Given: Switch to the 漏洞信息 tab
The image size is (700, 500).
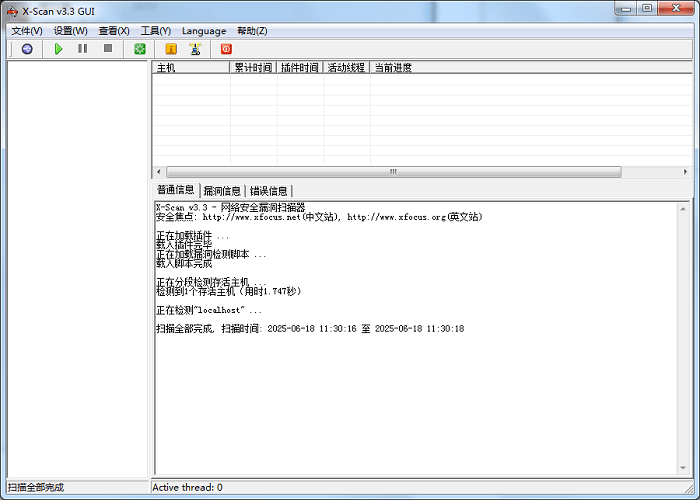Looking at the screenshot, I should [x=222, y=190].
